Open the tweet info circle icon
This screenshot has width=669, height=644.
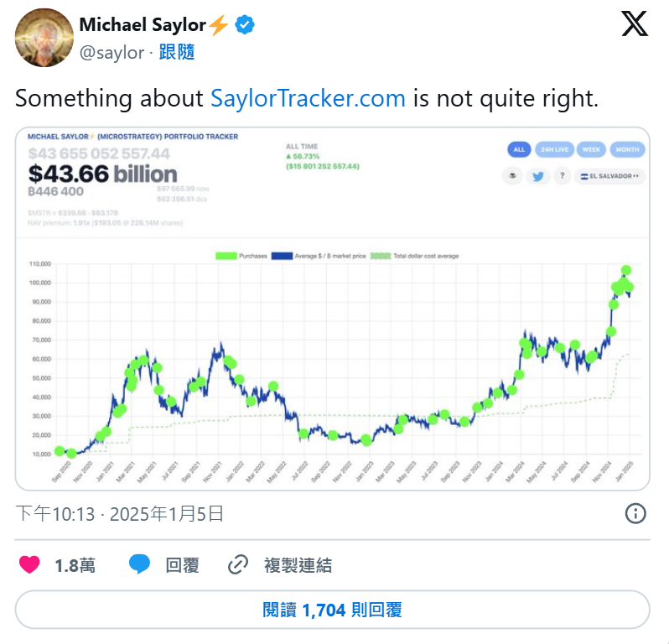click(x=635, y=513)
